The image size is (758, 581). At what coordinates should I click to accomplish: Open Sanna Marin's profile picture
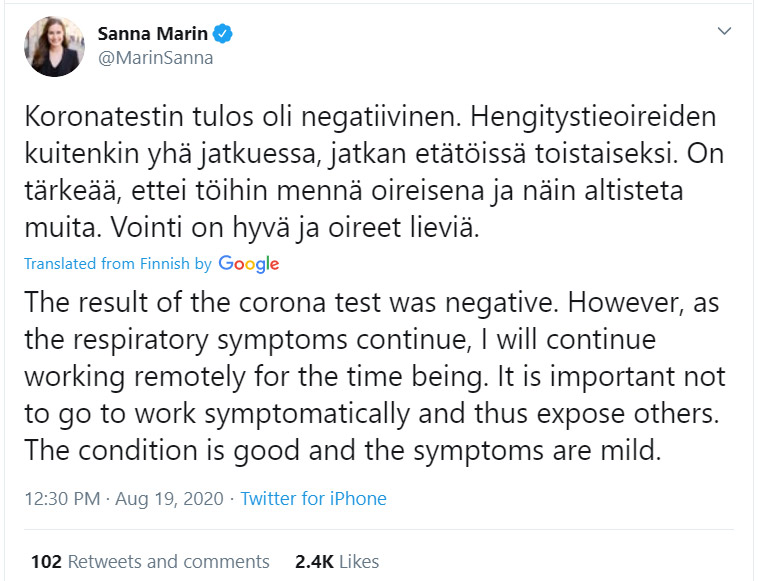[x=55, y=47]
